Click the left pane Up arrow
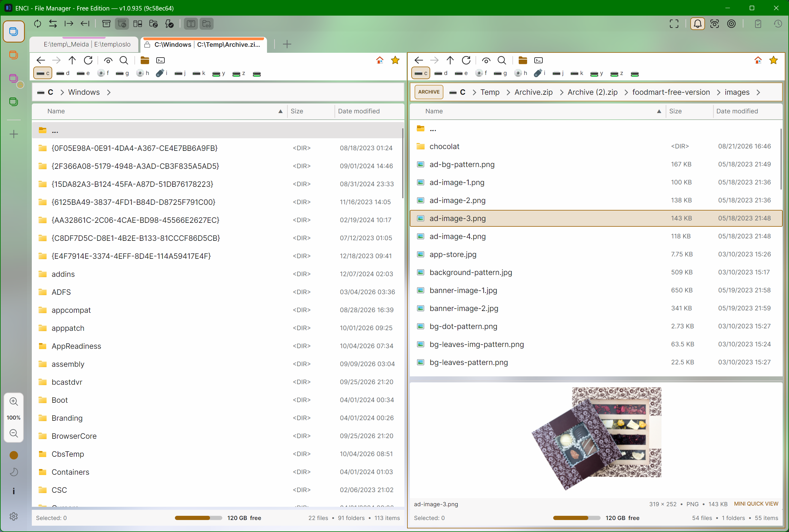 (72, 60)
